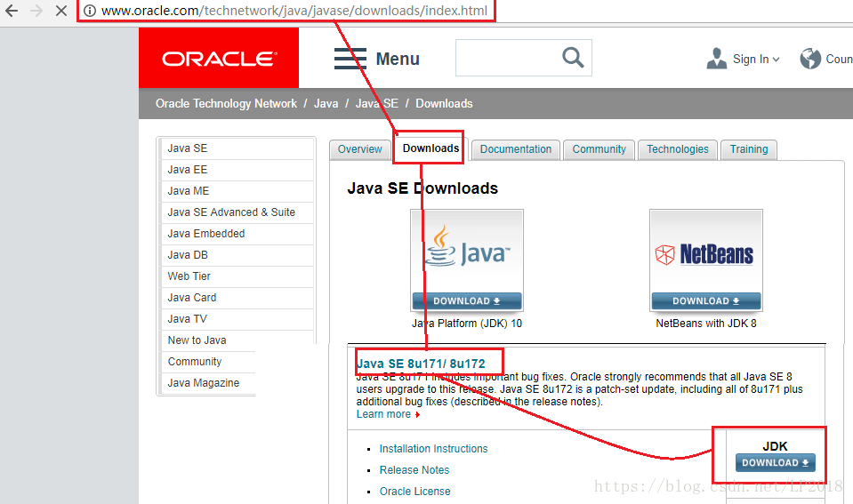Click the Sign In user icon
This screenshot has height=504, width=853.
point(716,58)
